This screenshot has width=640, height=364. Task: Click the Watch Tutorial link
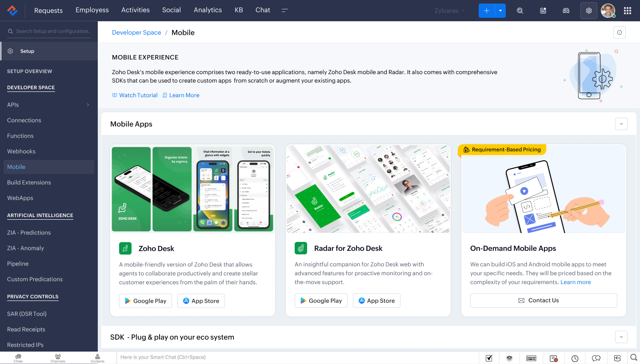point(135,95)
